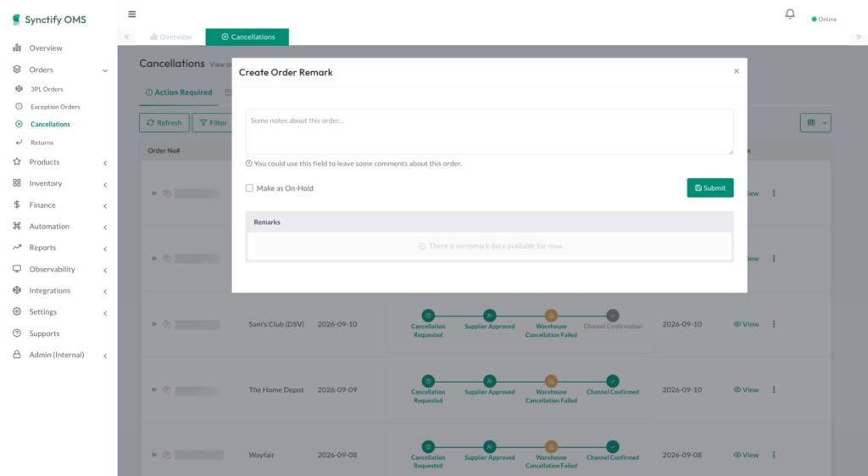Image resolution: width=868 pixels, height=476 pixels.
Task: Click the Filter button
Action: 213,122
